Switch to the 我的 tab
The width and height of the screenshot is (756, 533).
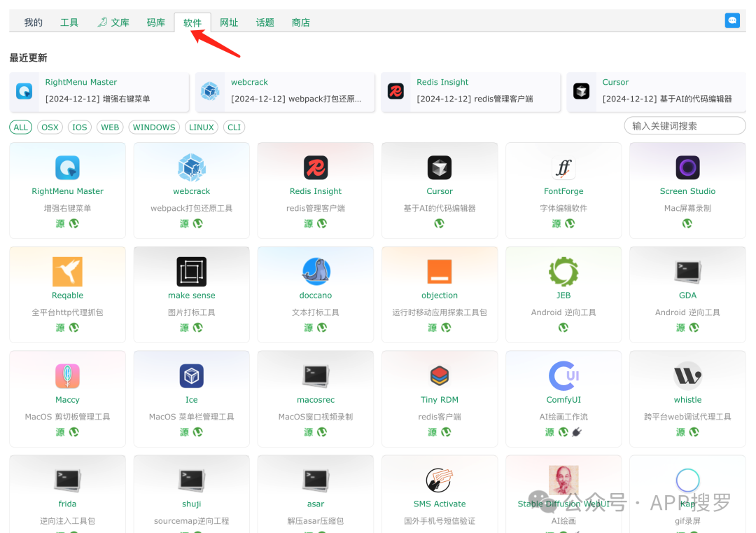point(34,22)
